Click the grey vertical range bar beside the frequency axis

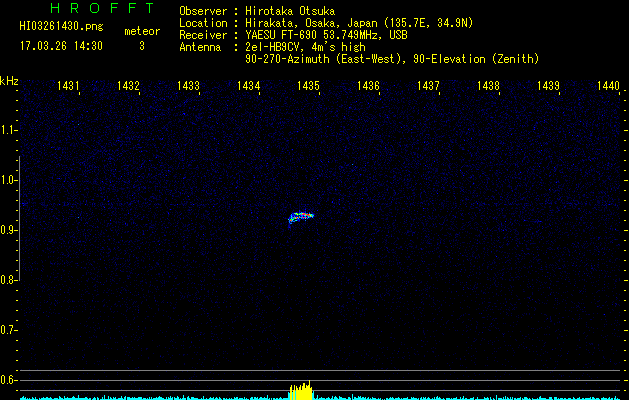[20, 218]
